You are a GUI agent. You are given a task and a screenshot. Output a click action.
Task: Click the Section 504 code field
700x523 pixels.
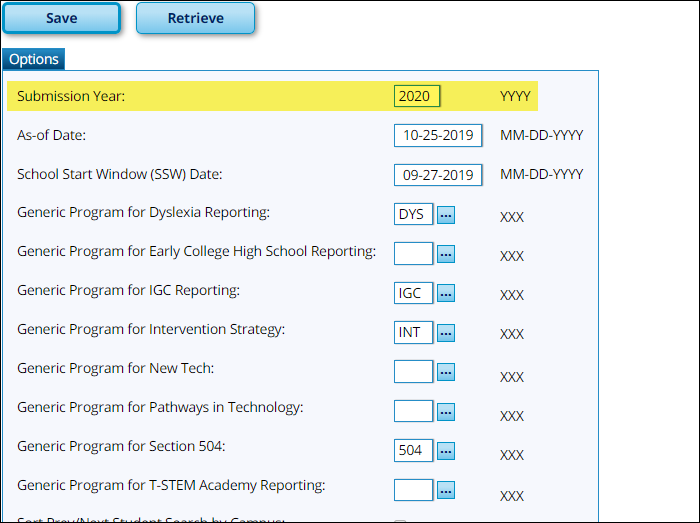pyautogui.click(x=414, y=450)
